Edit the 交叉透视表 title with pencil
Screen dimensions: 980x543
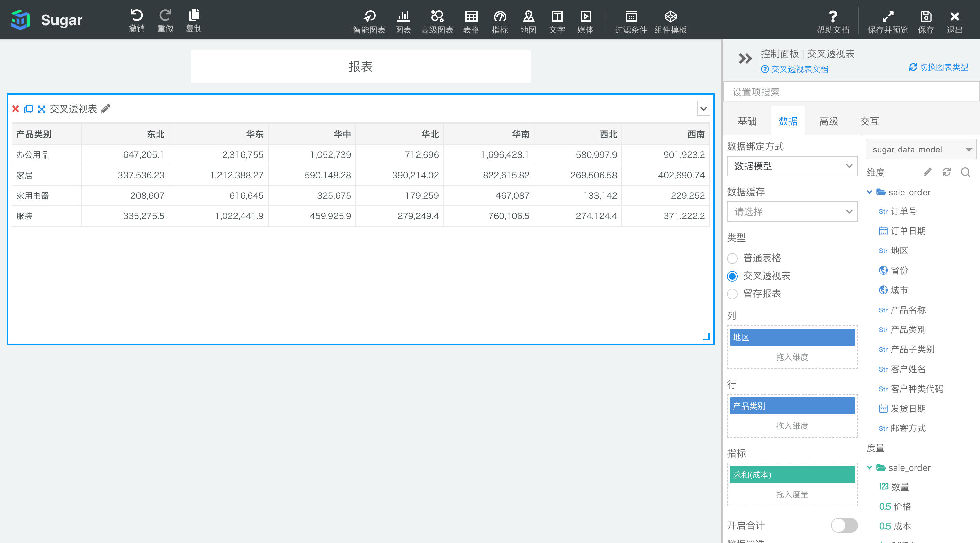[105, 109]
